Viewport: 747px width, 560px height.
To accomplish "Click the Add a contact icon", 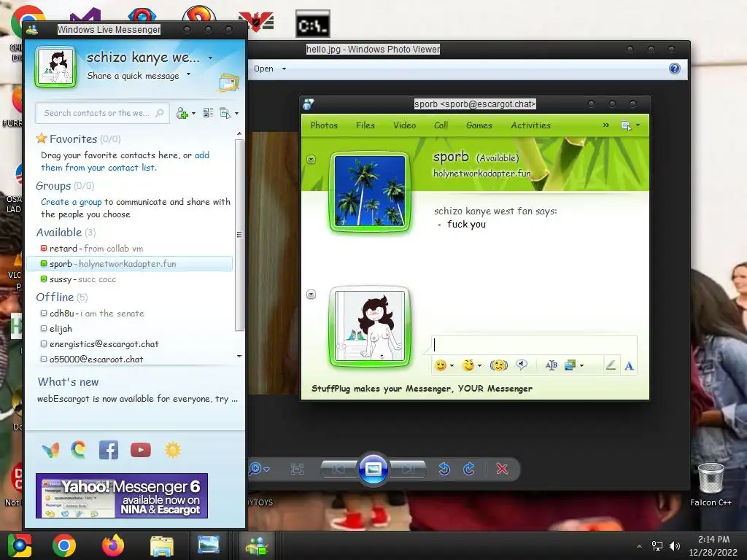I will coord(182,113).
